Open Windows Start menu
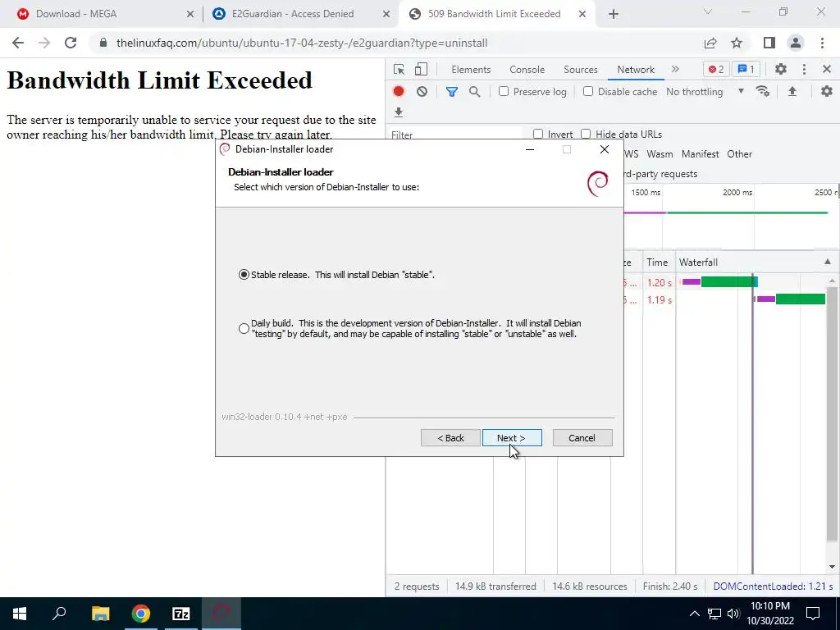Screen dimensions: 840x630 tap(20, 614)
